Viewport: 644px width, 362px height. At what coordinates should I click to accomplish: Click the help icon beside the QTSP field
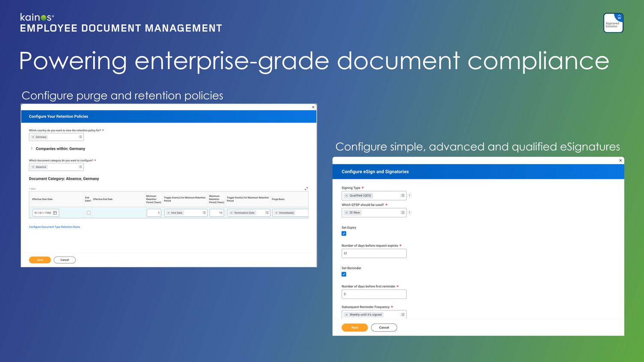tap(409, 212)
